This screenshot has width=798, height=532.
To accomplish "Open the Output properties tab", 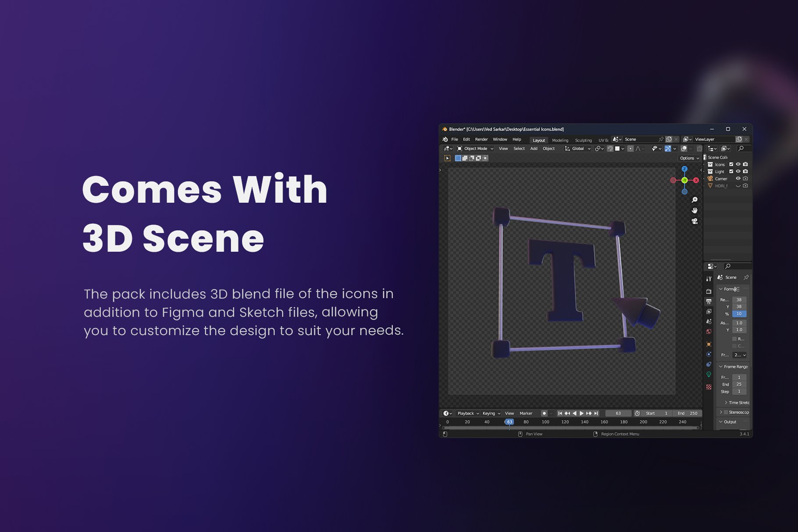I will tap(709, 301).
